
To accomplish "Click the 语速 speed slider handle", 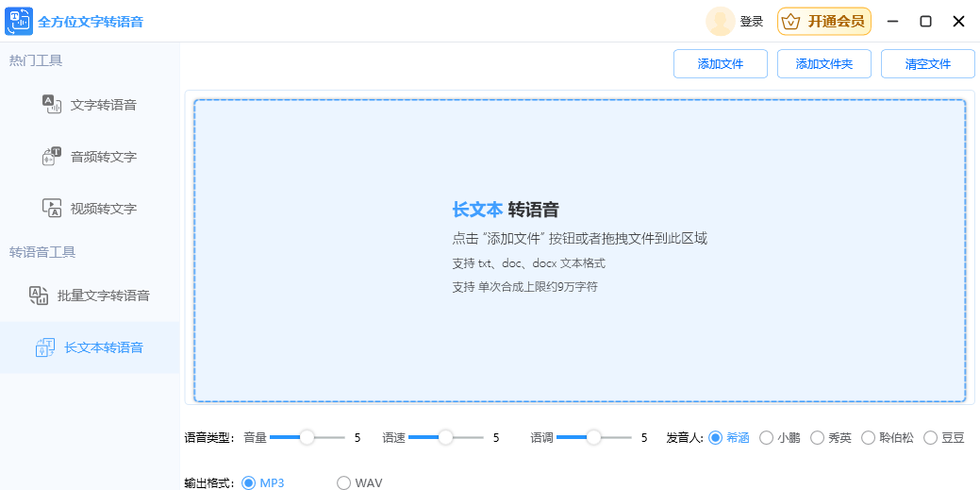I will 445,437.
